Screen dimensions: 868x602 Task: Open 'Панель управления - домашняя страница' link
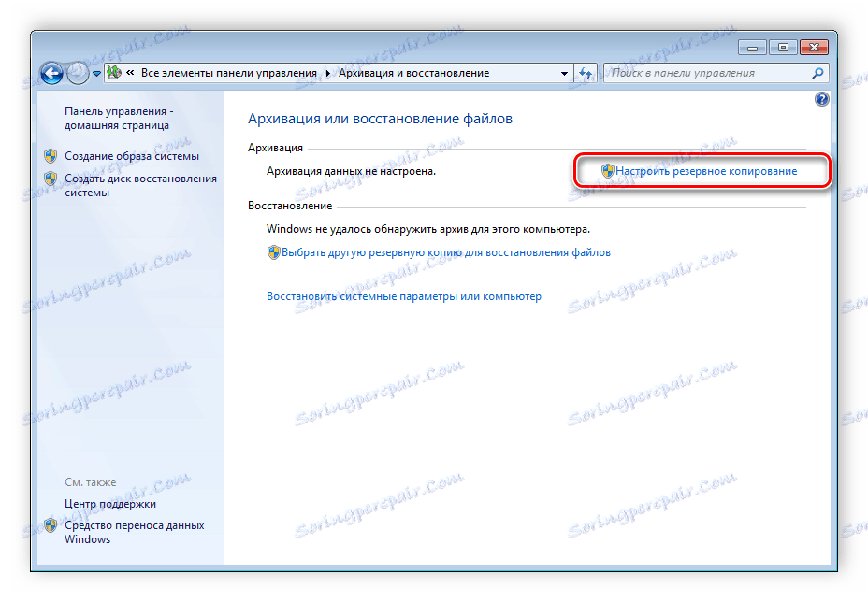119,119
